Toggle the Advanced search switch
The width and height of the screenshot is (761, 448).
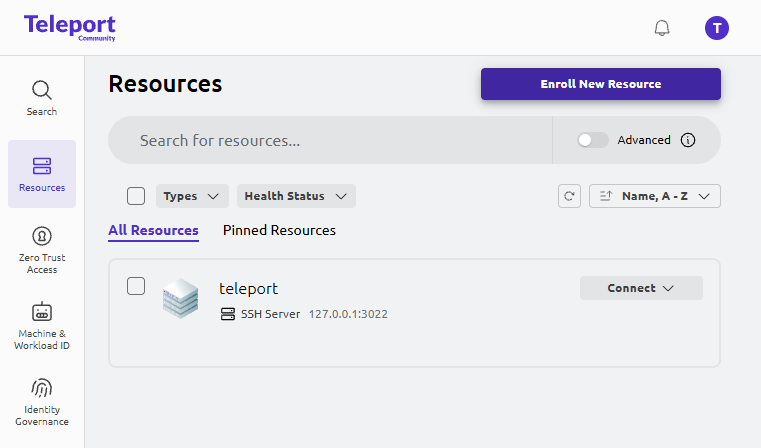pos(593,140)
